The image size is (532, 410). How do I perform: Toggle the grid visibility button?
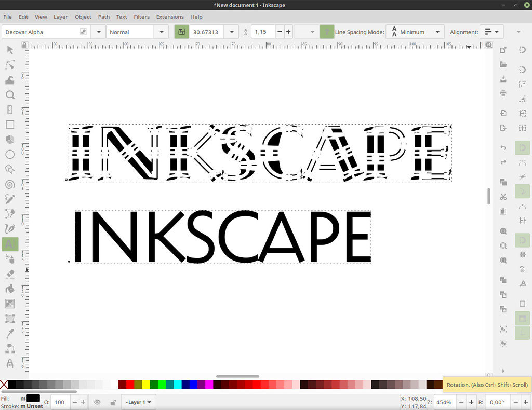[522, 318]
